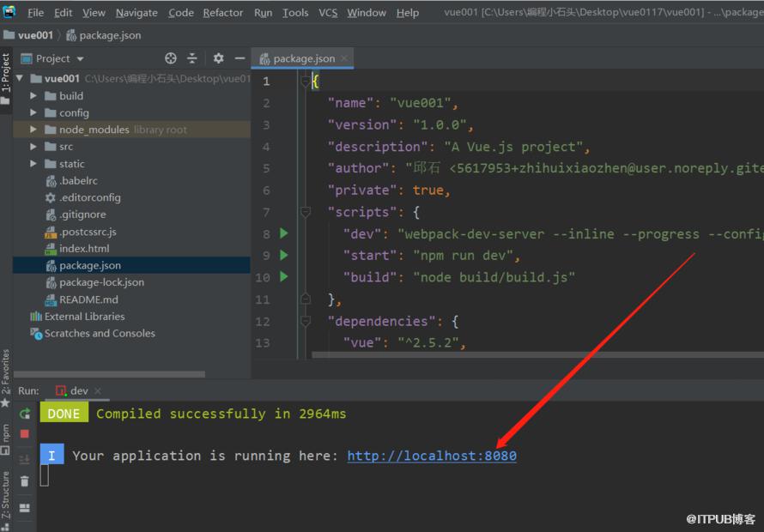The width and height of the screenshot is (764, 532).
Task: Fold the dependencies block in gutter
Action: tap(306, 321)
